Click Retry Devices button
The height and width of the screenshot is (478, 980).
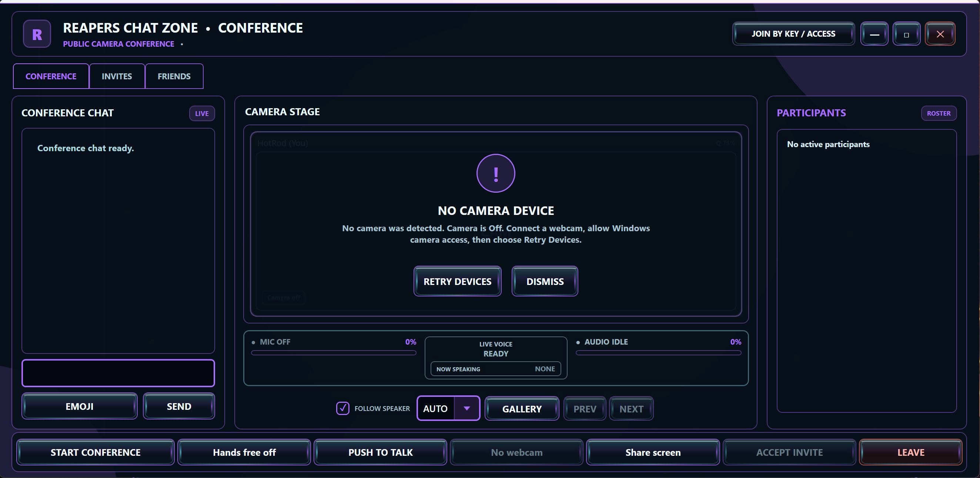(x=457, y=281)
